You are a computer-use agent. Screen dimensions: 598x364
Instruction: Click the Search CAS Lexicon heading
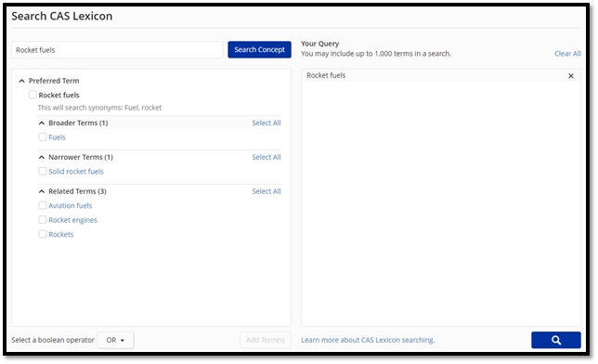[62, 16]
